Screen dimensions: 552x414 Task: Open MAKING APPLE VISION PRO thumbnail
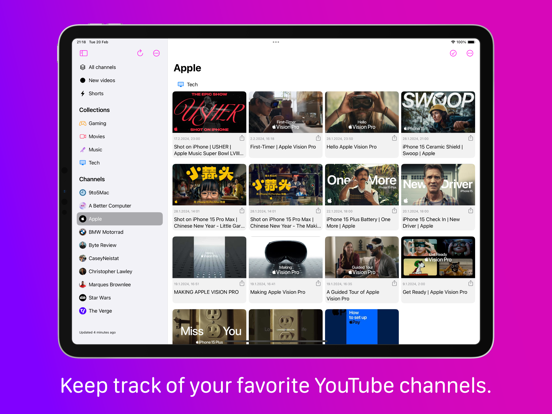[x=209, y=257]
